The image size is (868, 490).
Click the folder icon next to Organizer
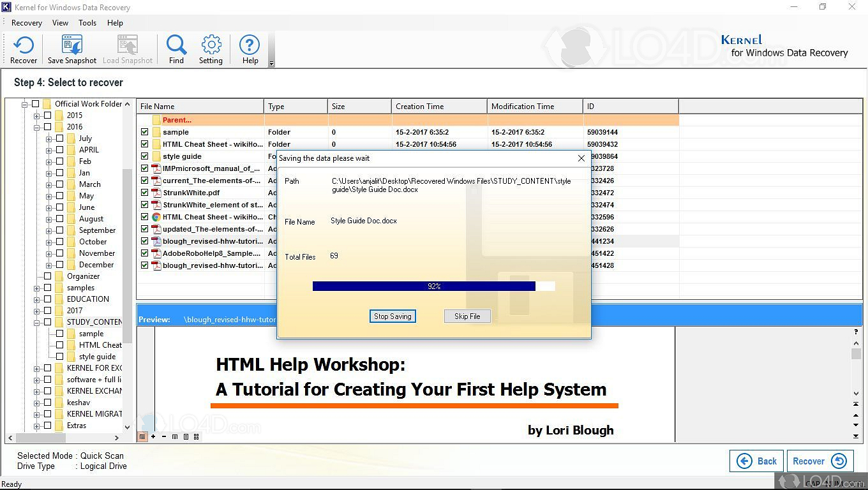pos(59,276)
